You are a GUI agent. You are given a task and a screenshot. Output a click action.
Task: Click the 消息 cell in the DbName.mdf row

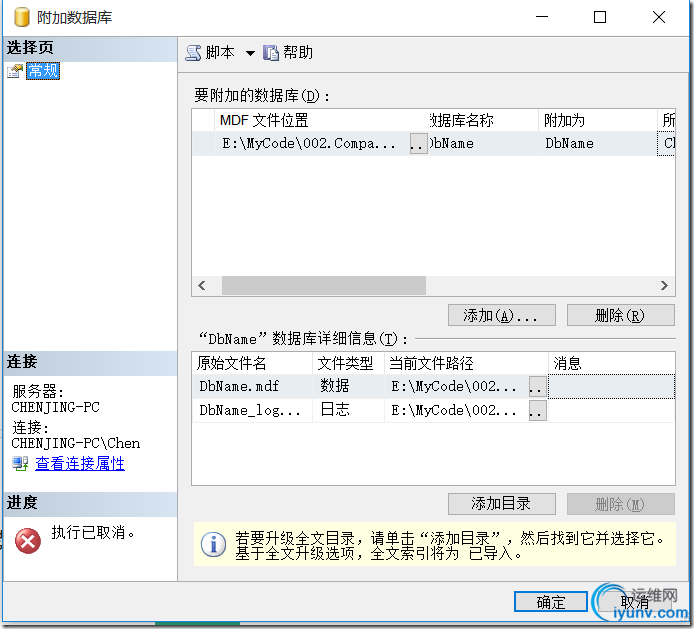[612, 386]
